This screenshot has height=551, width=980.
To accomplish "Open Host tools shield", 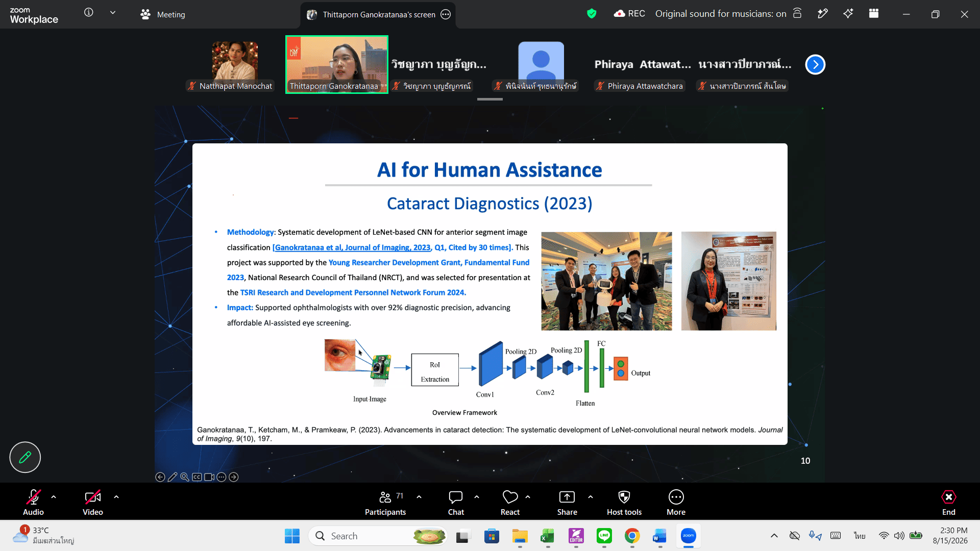I will [x=624, y=503].
